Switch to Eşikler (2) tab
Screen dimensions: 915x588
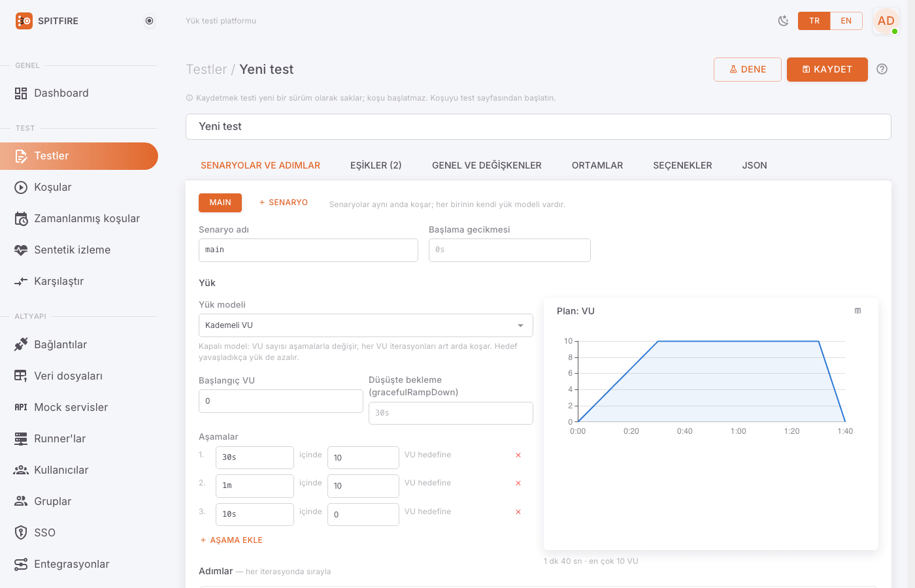(376, 166)
